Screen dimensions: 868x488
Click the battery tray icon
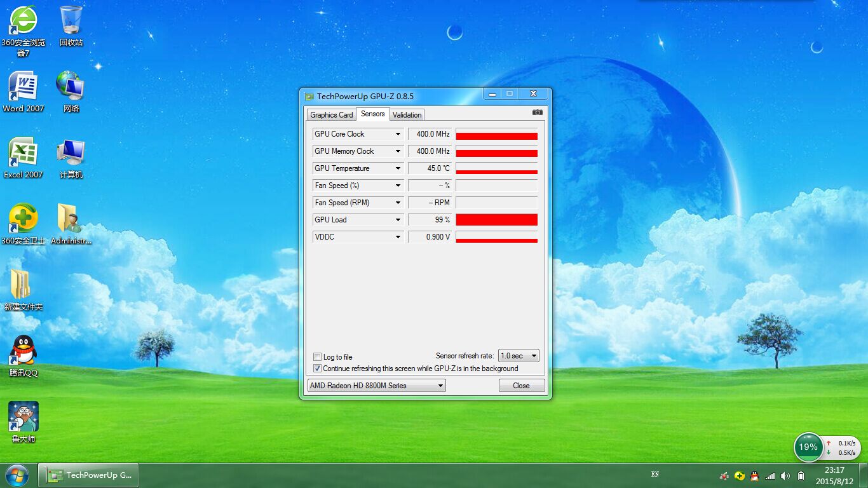tap(801, 475)
